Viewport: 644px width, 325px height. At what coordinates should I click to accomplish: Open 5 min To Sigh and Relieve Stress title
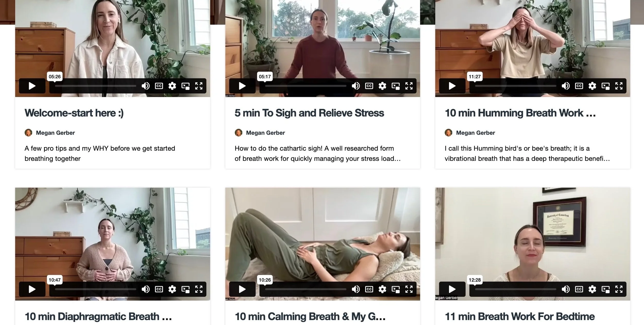pyautogui.click(x=309, y=113)
